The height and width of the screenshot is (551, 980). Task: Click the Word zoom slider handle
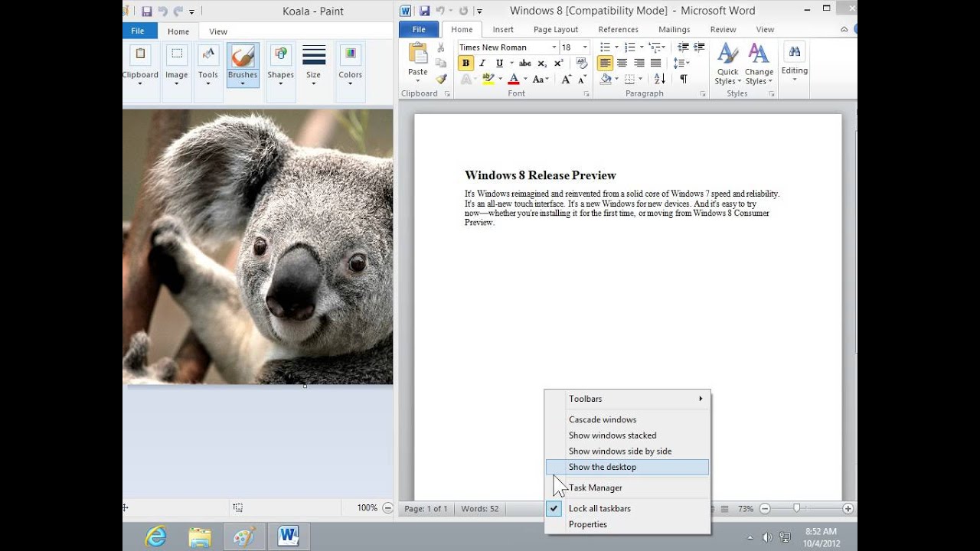(797, 508)
